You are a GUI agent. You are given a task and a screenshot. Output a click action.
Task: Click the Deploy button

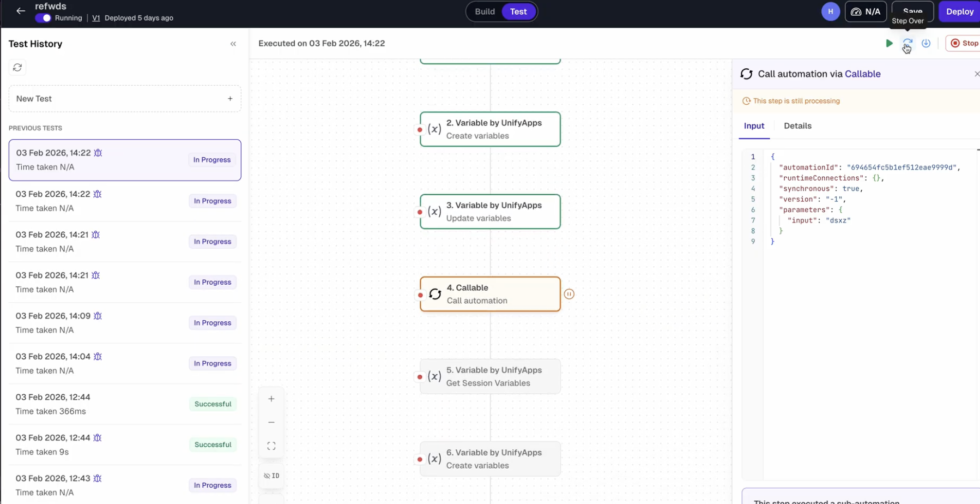(x=959, y=11)
